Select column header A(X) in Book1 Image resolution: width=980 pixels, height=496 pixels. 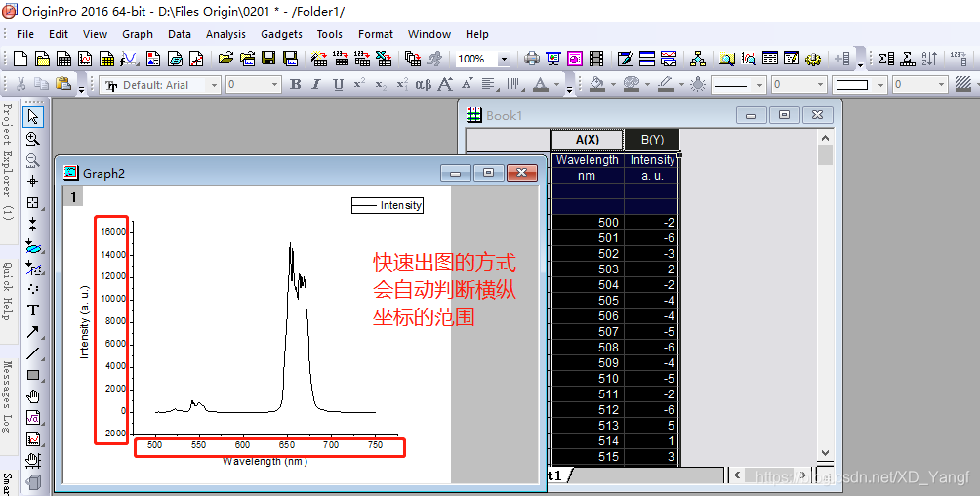pyautogui.click(x=587, y=140)
